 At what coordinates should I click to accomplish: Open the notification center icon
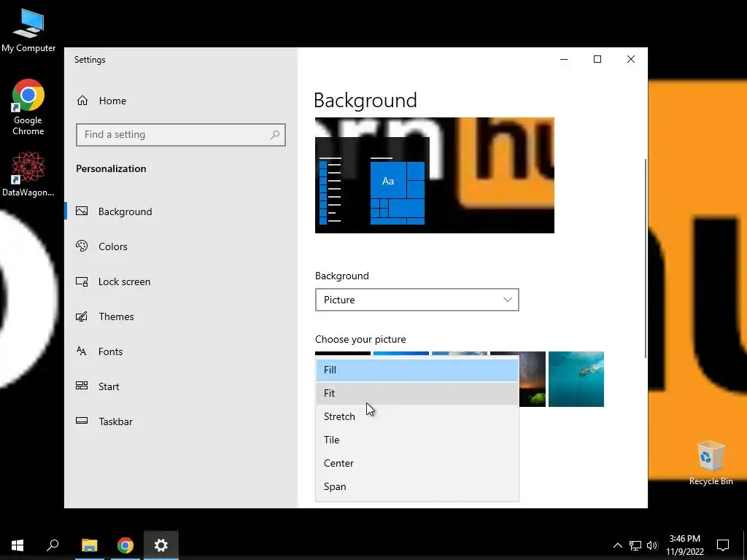coord(723,545)
